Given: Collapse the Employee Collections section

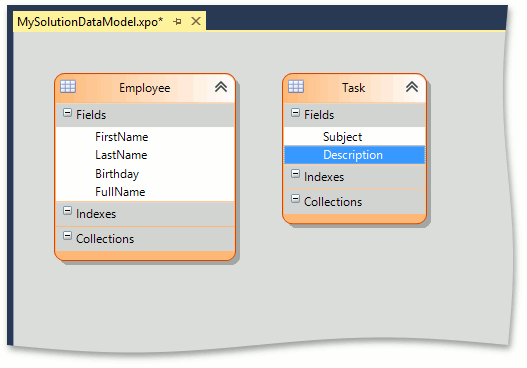Looking at the screenshot, I should (x=67, y=236).
